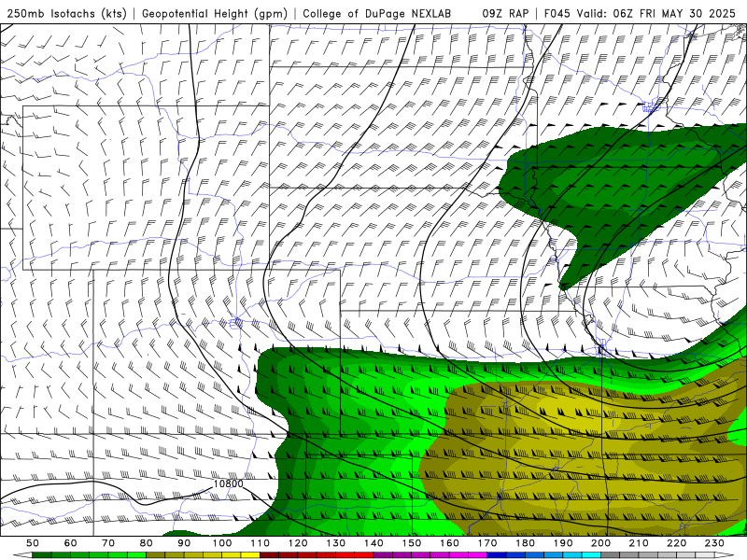Click the 150 knot legend value
The height and width of the screenshot is (560, 747).
pos(412,543)
